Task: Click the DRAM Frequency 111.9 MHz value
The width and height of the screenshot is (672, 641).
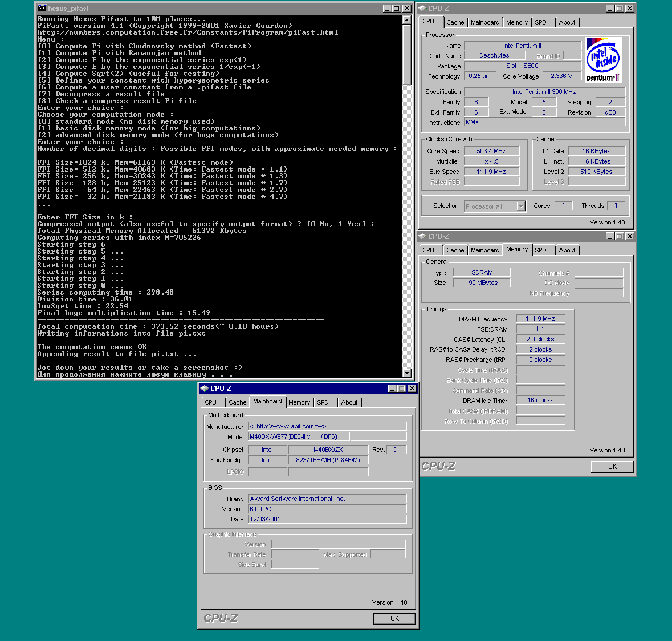Action: 540,319
